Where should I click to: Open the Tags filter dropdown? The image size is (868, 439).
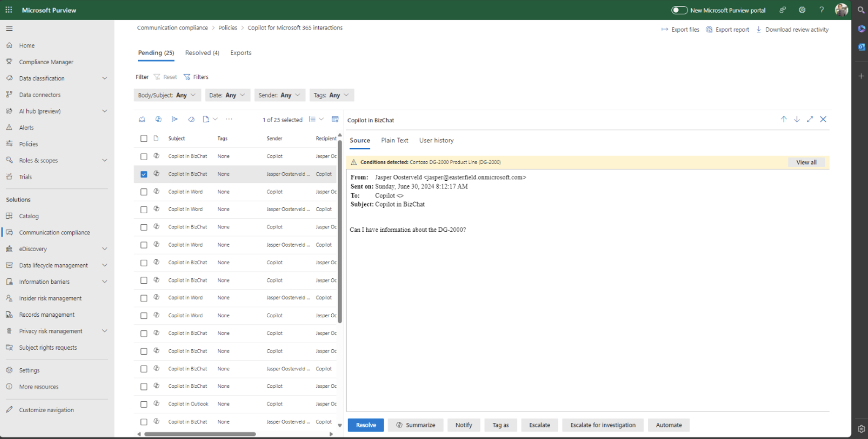(331, 95)
